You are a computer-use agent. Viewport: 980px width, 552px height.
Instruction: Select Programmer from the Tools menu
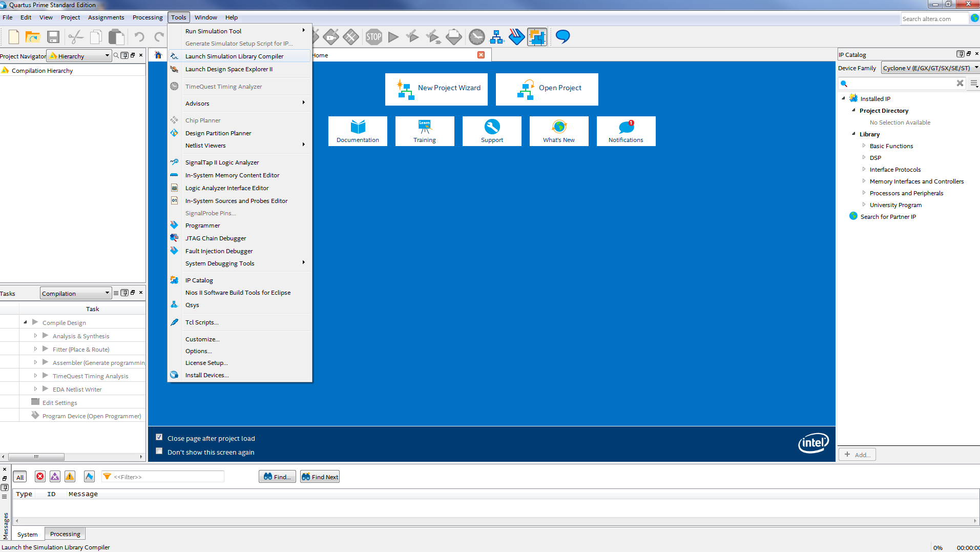point(239,226)
